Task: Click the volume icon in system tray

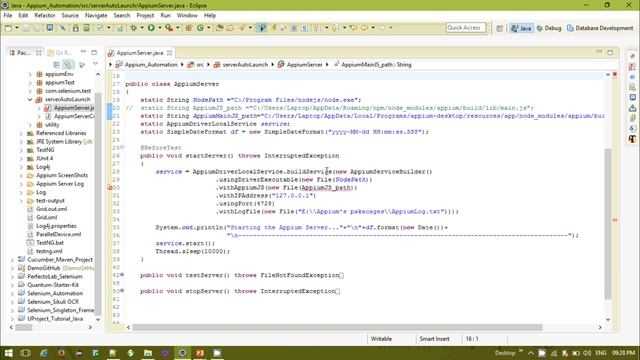Action: (587, 353)
